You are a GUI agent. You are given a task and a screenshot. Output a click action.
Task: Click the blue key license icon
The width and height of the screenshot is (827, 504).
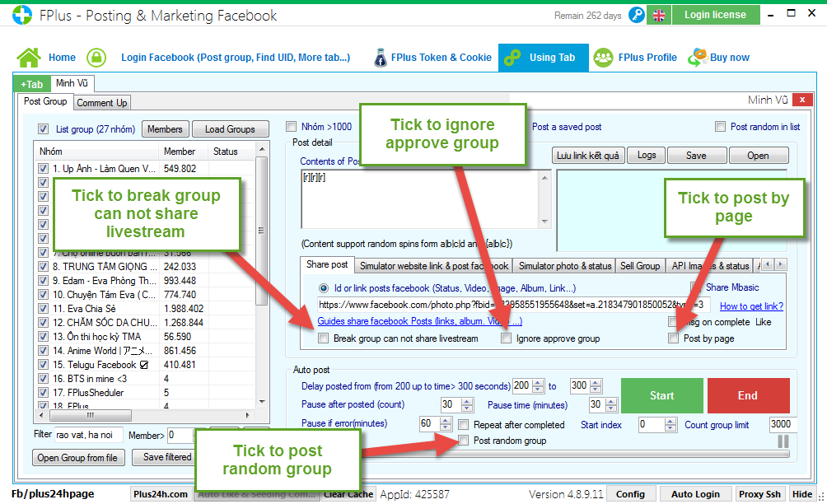coord(637,16)
